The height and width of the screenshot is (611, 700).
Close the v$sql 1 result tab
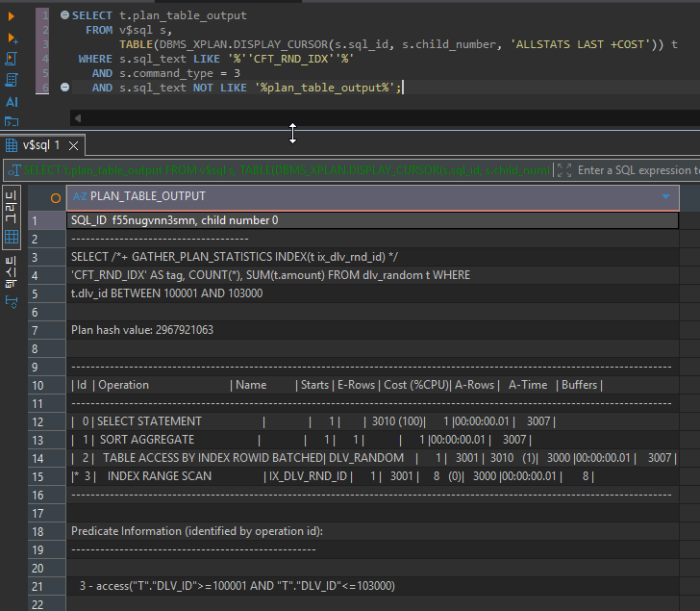tap(74, 145)
